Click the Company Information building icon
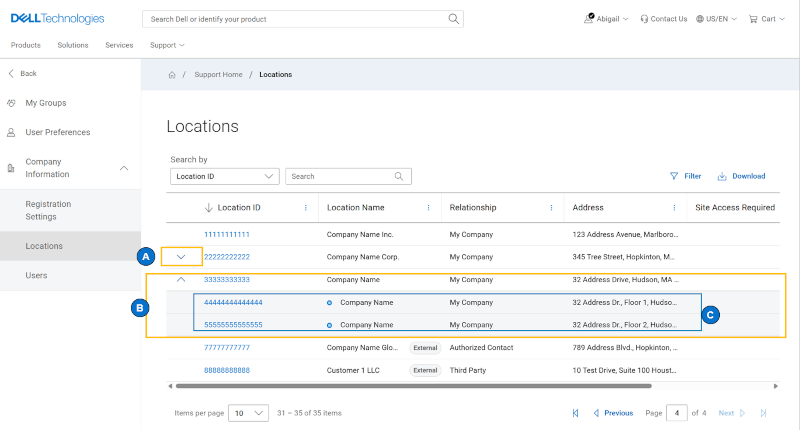 [11, 168]
